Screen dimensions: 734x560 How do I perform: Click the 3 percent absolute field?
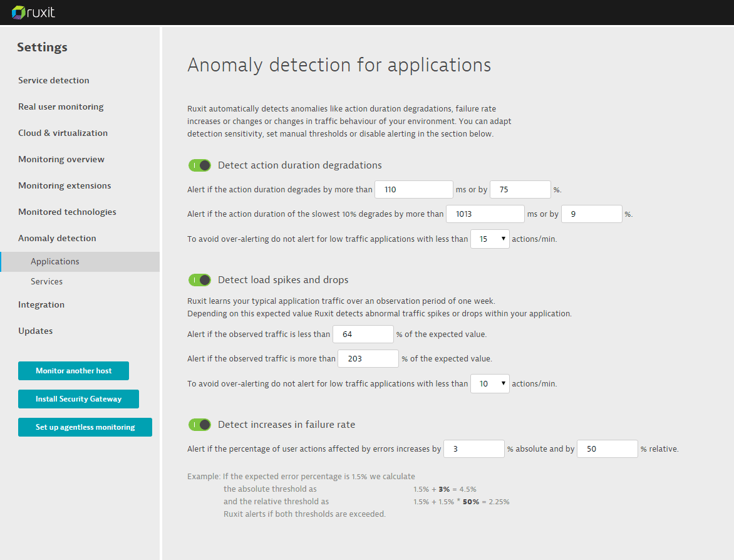474,449
